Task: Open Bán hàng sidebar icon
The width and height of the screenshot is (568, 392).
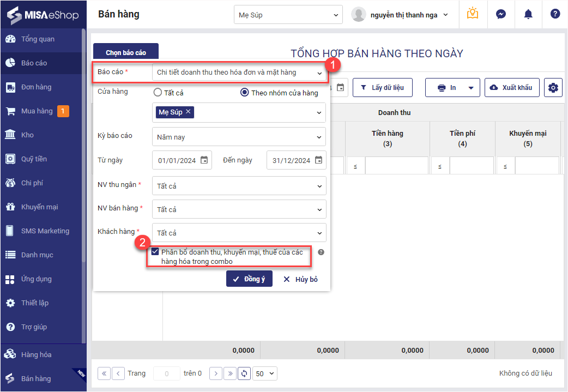Action: click(10, 378)
